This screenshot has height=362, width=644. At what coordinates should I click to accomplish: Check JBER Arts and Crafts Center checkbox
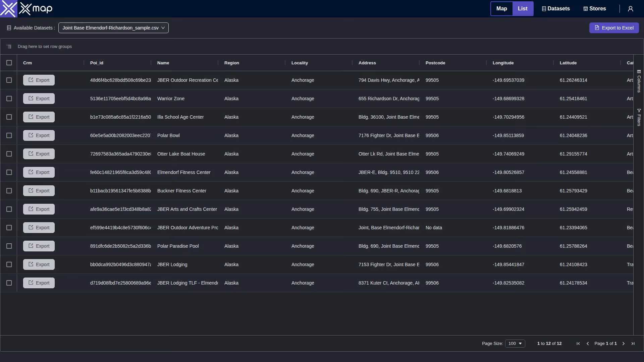point(9,209)
